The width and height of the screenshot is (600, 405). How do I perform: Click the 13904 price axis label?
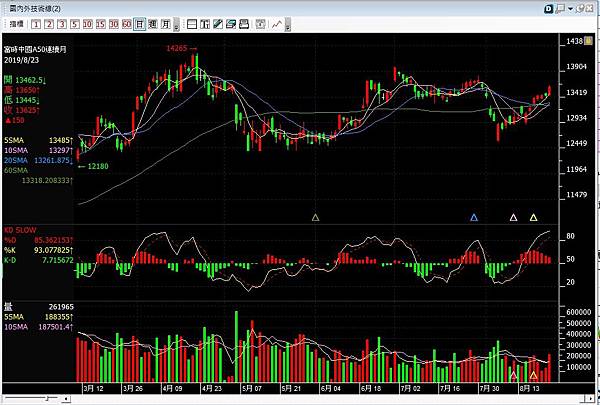[x=576, y=67]
